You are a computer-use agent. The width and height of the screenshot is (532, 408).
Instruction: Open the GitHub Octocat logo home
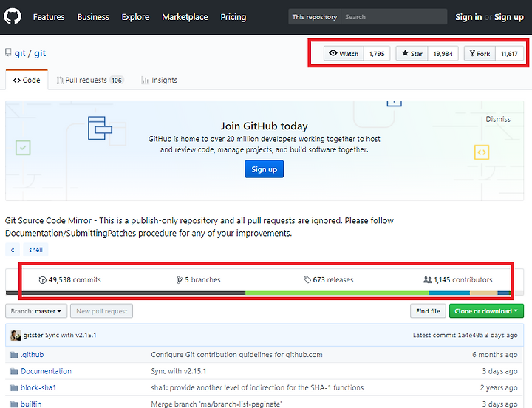click(13, 16)
